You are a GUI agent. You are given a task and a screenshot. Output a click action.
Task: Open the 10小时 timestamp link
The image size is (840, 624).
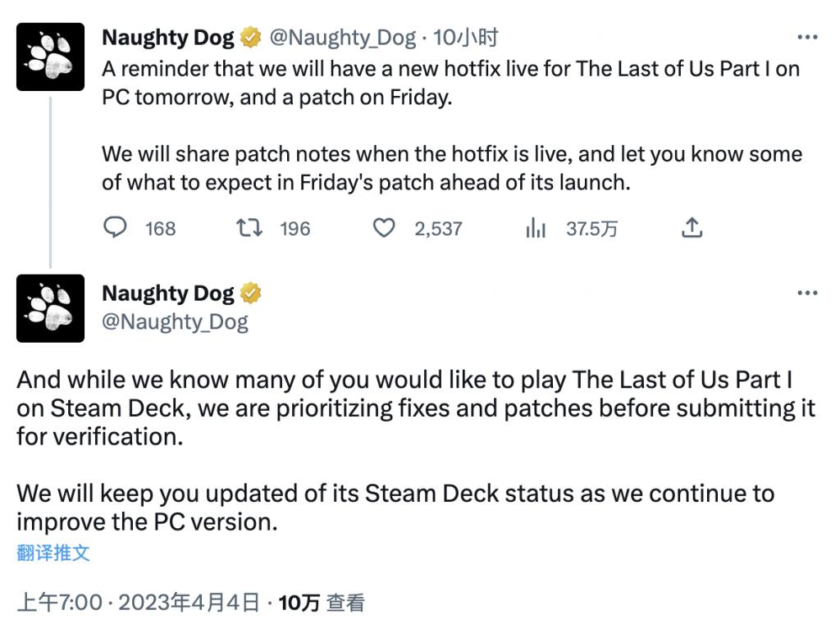(466, 38)
